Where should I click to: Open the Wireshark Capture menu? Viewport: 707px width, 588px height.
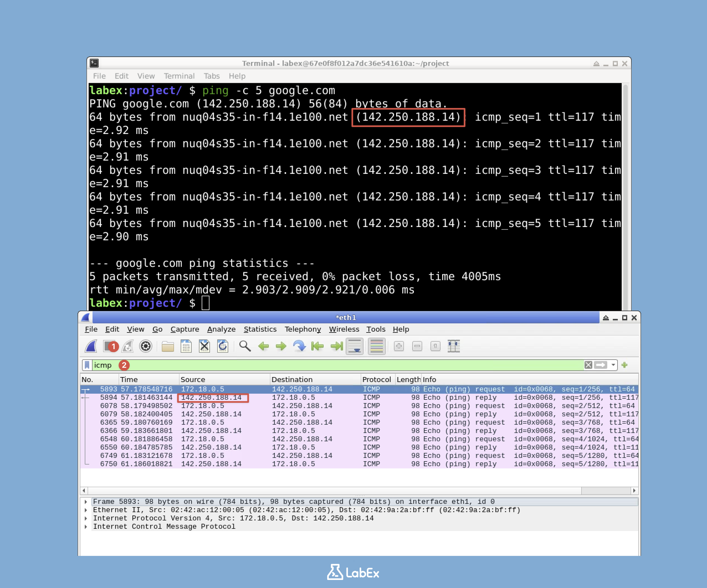(185, 329)
